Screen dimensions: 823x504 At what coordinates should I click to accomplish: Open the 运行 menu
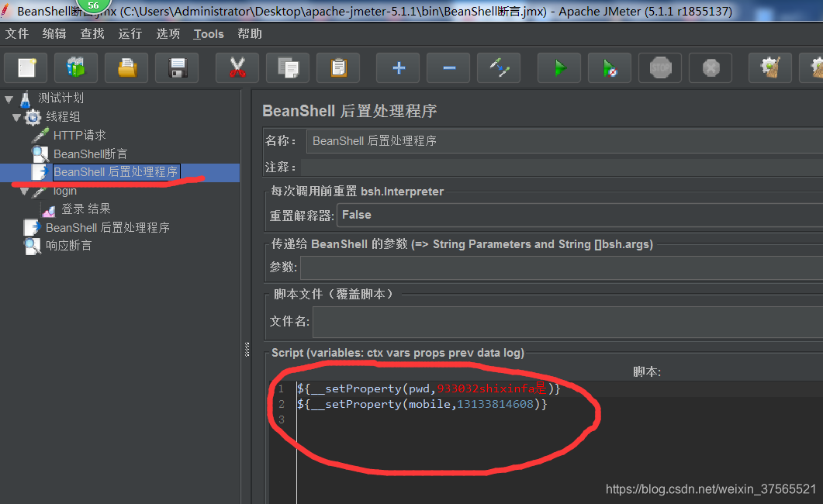[130, 33]
